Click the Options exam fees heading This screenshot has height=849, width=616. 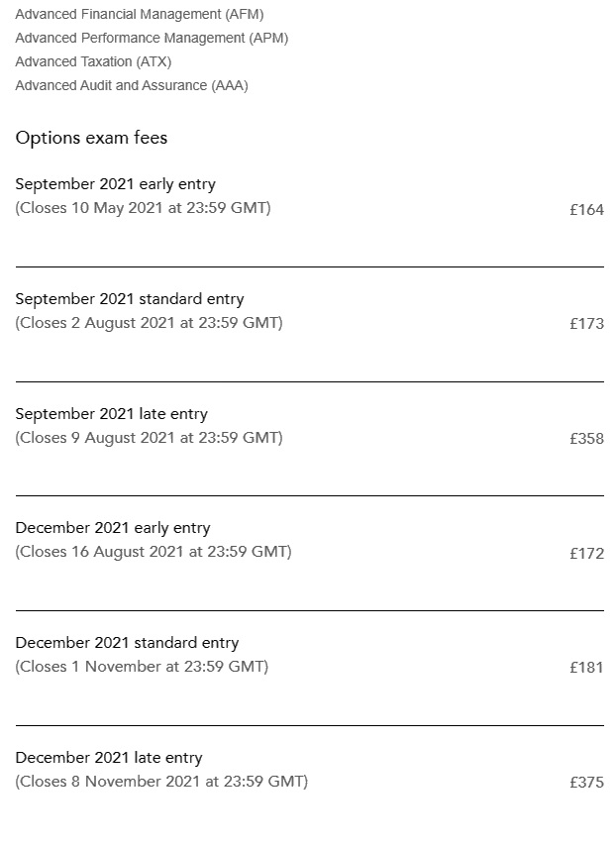tap(91, 138)
